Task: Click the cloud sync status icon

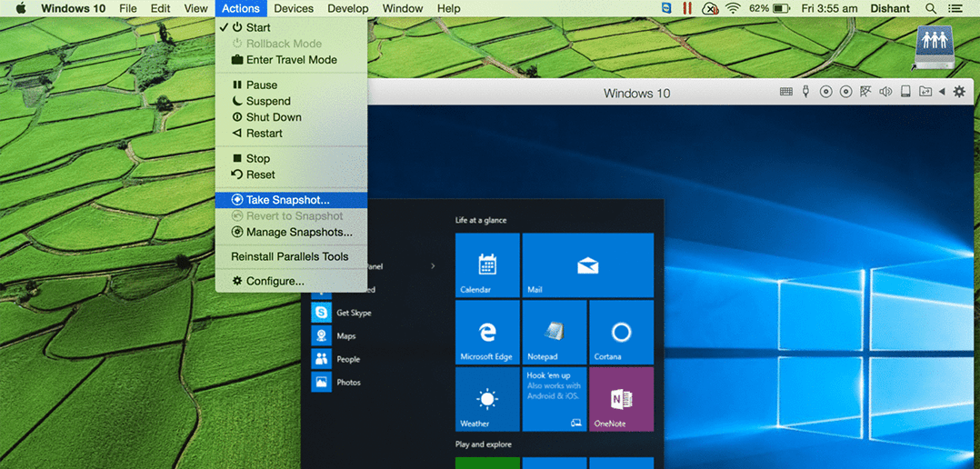Action: click(710, 8)
